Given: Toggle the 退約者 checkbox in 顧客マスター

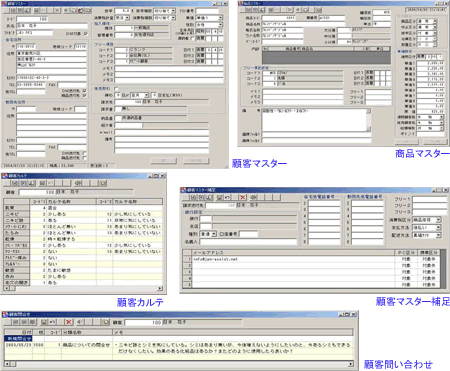Looking at the screenshot, I should [x=192, y=38].
